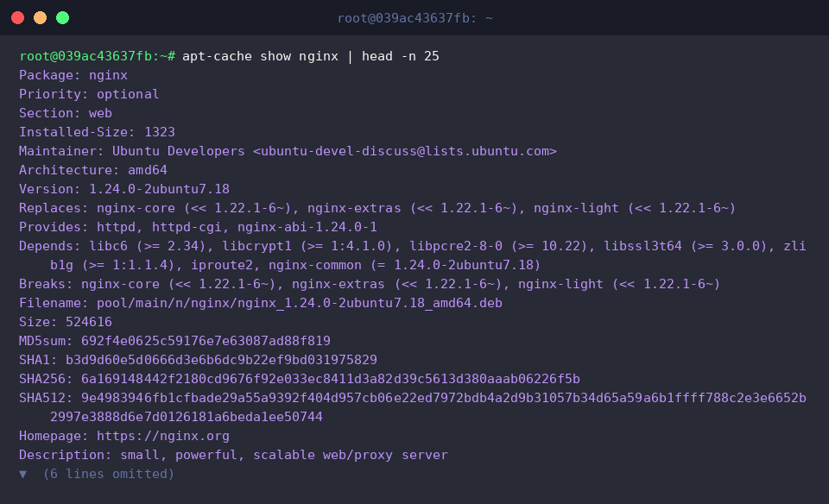Select the "Installed-Size: 1323" line
This screenshot has width=829, height=504.
(x=97, y=132)
